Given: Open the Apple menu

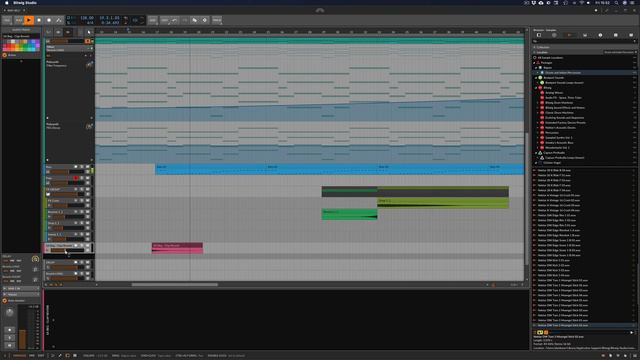Looking at the screenshot, I should (6, 3).
